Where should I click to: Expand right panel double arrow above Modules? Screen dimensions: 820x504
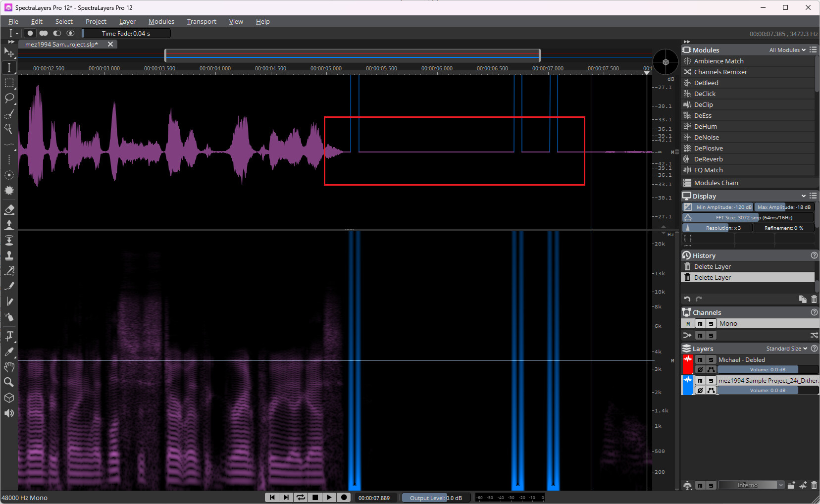pyautogui.click(x=687, y=42)
